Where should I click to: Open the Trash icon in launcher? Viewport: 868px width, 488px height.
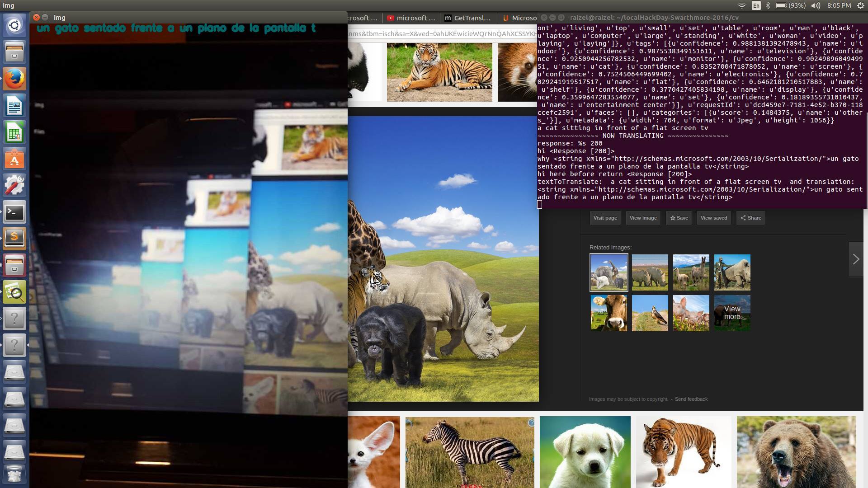pyautogui.click(x=14, y=474)
